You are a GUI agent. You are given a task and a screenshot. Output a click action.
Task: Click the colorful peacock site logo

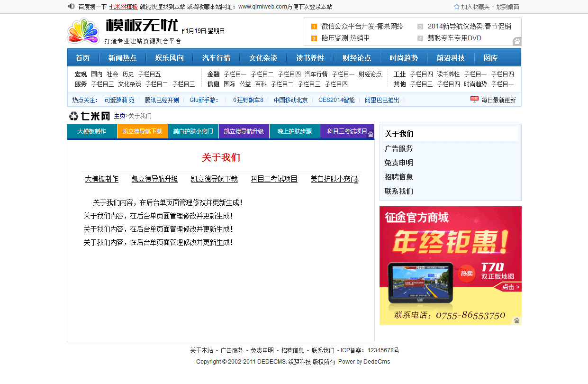[83, 31]
